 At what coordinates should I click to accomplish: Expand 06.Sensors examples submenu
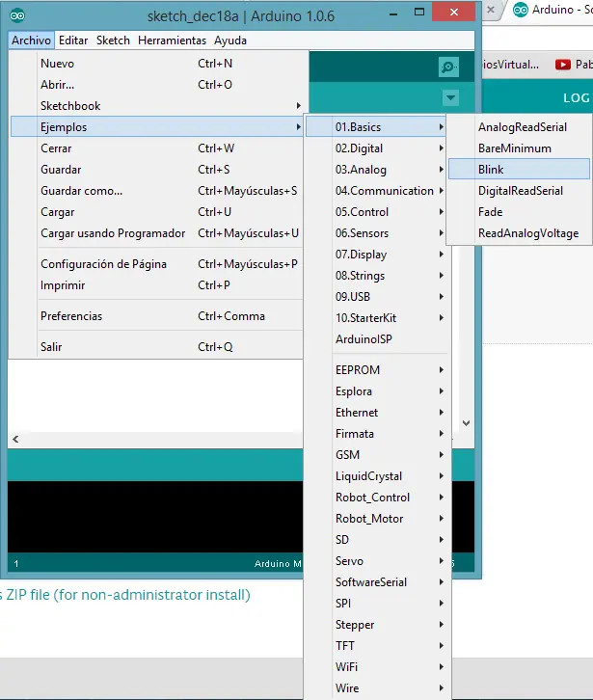[376, 233]
